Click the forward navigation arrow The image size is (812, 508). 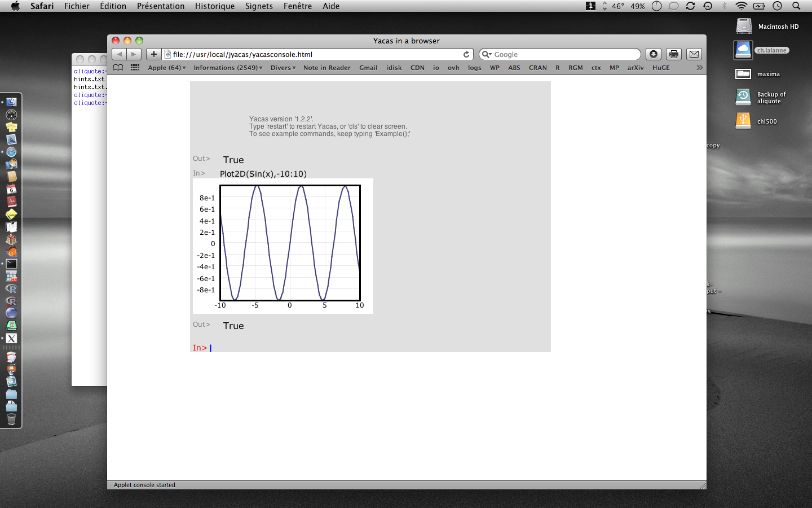click(134, 54)
